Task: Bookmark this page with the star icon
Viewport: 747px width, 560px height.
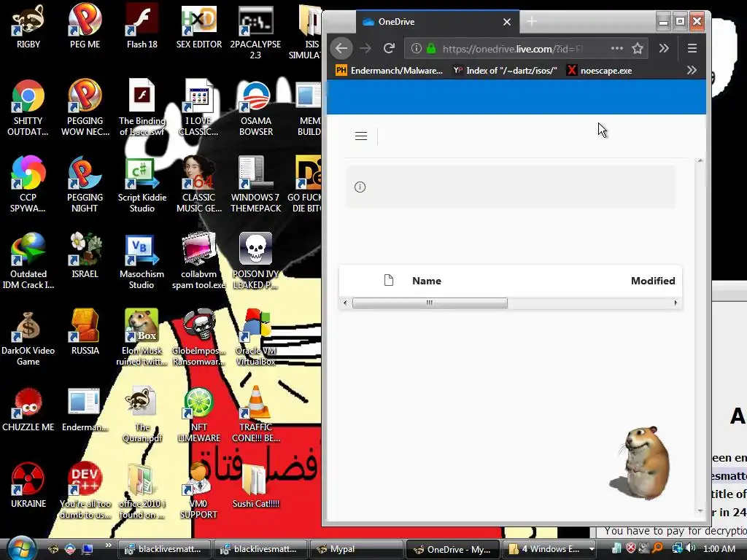Action: point(638,48)
